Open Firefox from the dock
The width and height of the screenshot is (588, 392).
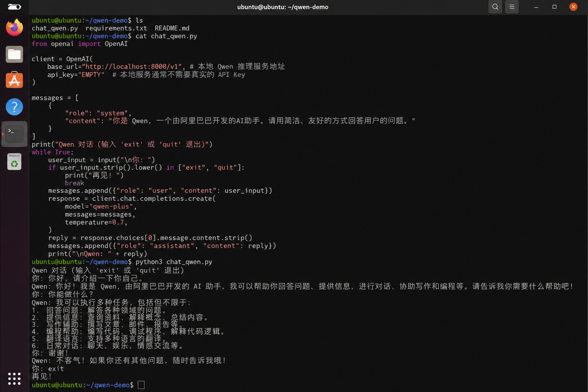15,28
